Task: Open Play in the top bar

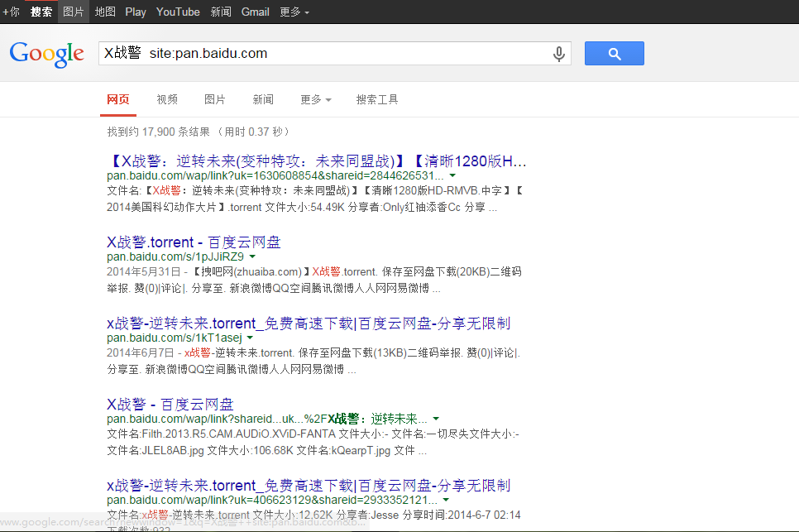Action: click(x=136, y=12)
